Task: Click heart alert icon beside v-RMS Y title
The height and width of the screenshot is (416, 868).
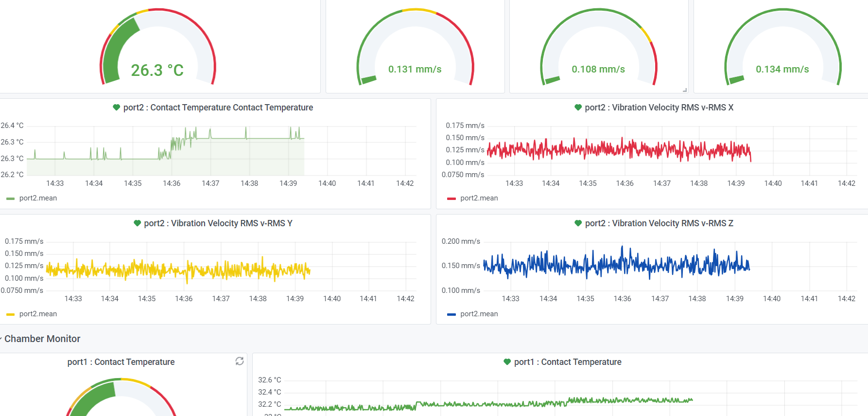Action: tap(137, 223)
